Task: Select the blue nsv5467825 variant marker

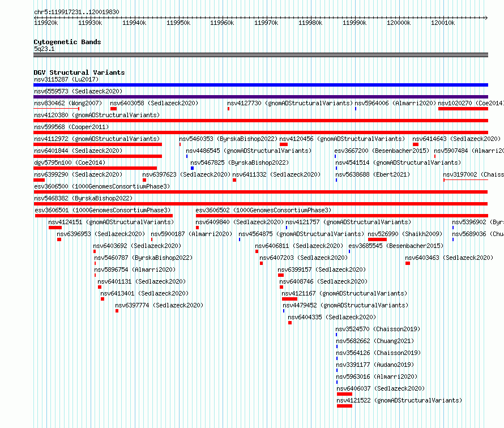Action: tap(192, 168)
